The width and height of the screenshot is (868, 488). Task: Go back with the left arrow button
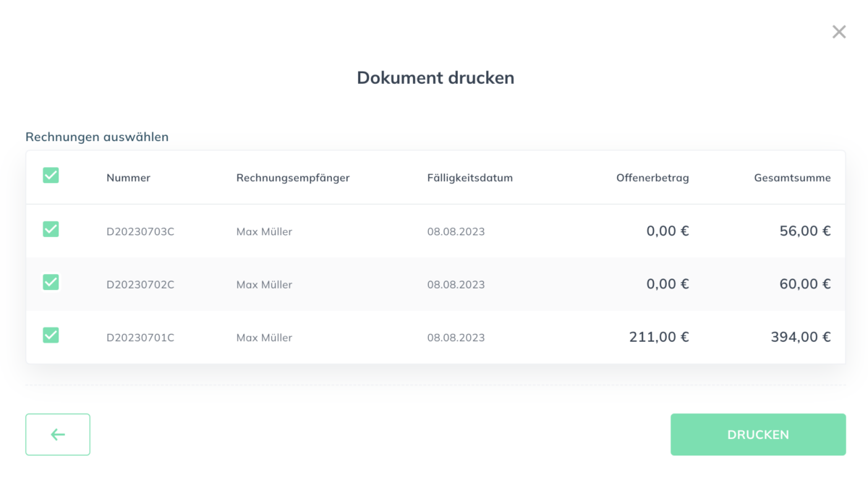pos(58,435)
